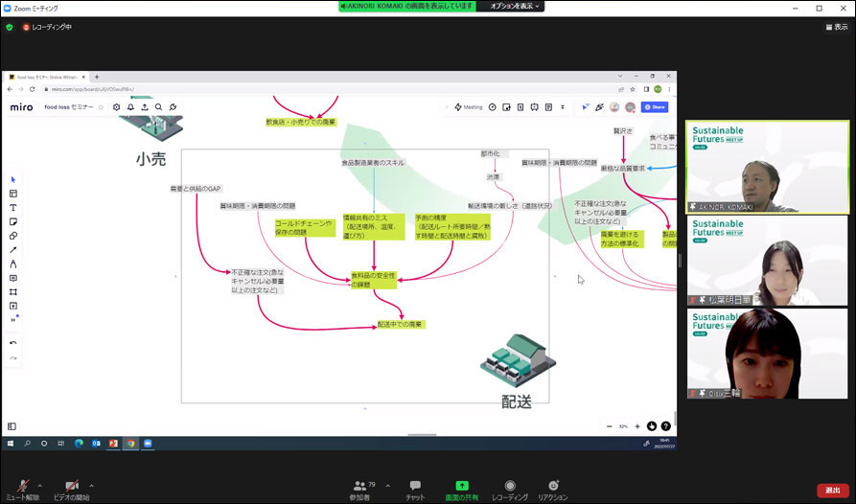Open Zoom 表示 view menu
This screenshot has width=856, height=504.
pos(837,27)
